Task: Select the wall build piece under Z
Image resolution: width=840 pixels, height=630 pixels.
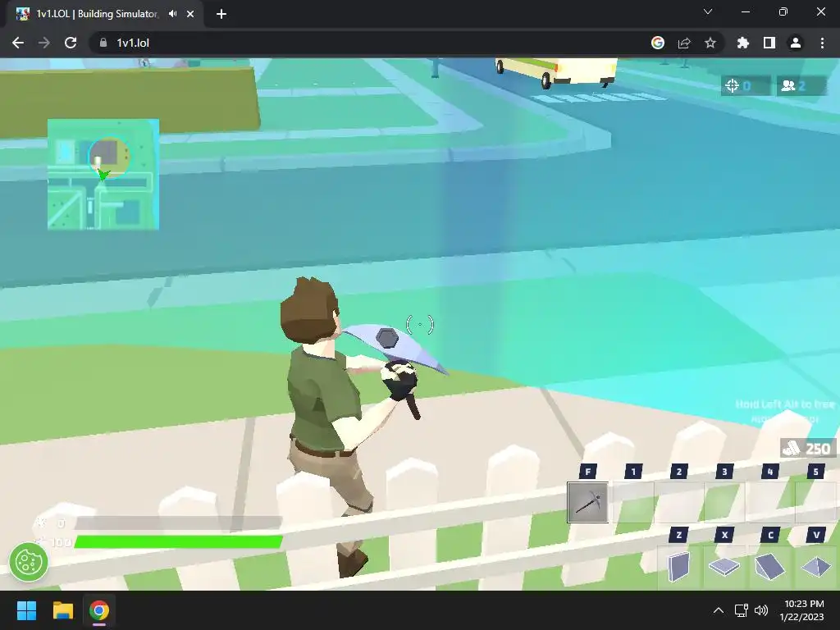Action: coord(678,567)
